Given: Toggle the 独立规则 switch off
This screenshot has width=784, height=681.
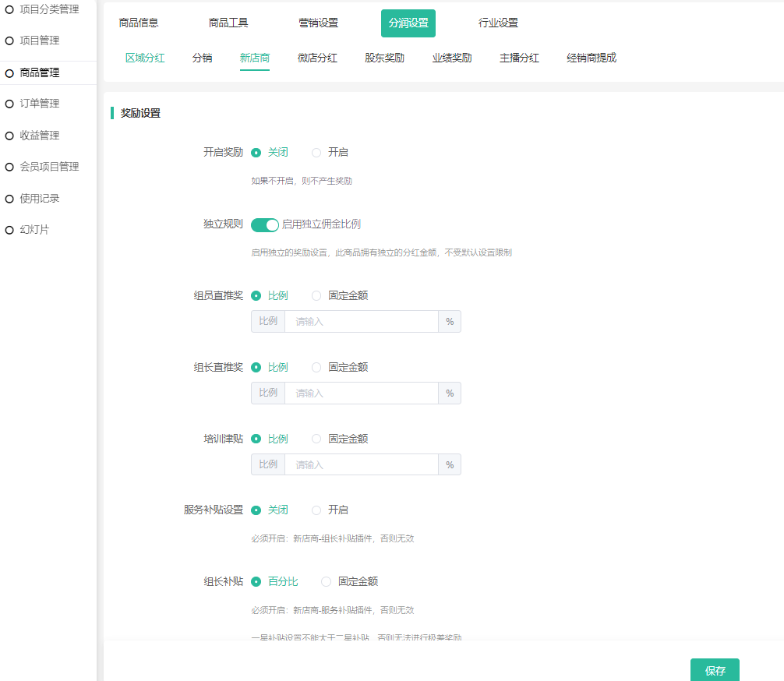Looking at the screenshot, I should pos(265,225).
